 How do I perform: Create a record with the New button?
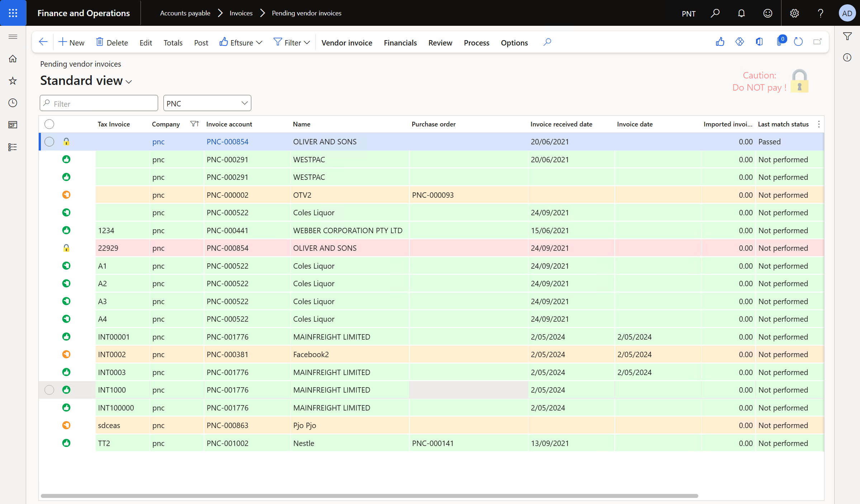pyautogui.click(x=71, y=42)
